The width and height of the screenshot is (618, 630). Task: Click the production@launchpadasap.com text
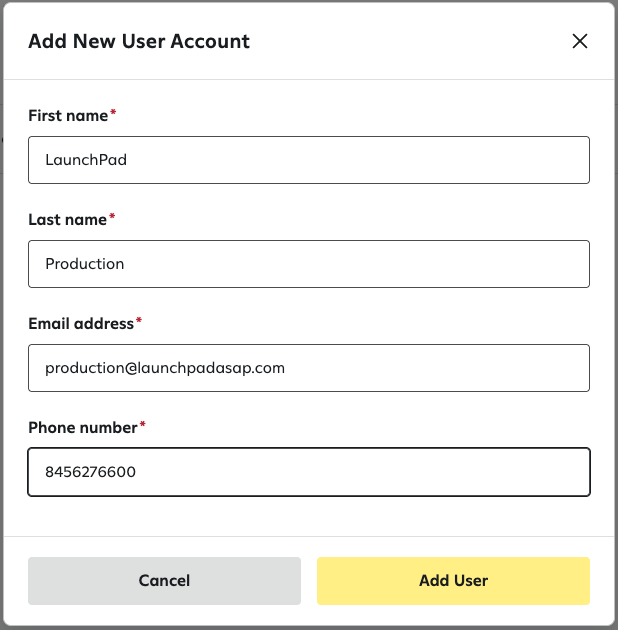pyautogui.click(x=165, y=368)
